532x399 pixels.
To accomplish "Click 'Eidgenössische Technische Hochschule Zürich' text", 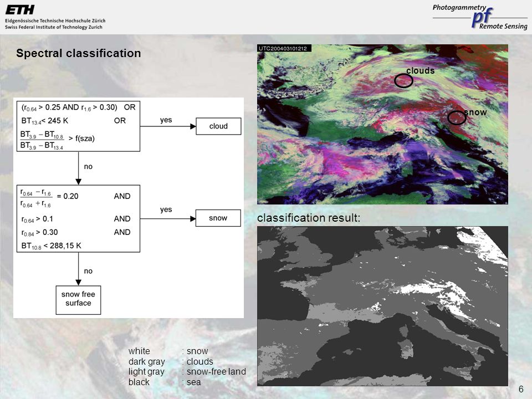I will pyautogui.click(x=55, y=21).
